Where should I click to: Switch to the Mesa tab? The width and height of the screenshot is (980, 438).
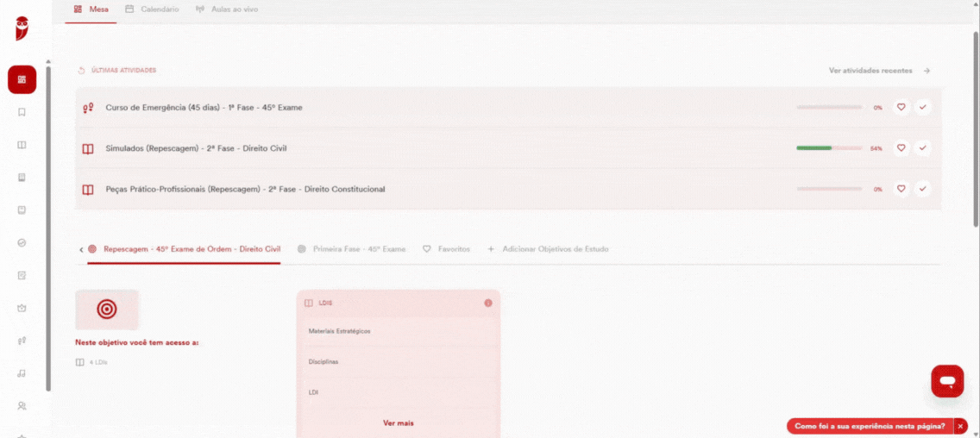tap(91, 9)
